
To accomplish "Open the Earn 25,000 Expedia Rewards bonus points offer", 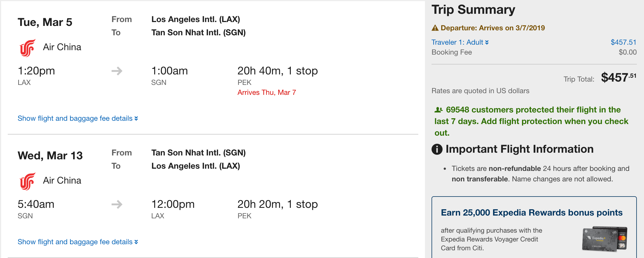I will click(531, 213).
